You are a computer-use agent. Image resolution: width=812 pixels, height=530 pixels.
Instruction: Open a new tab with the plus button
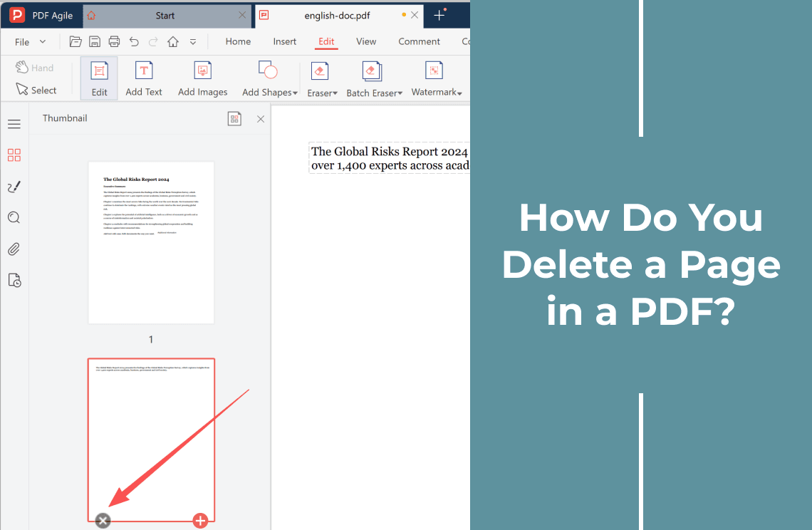(x=439, y=16)
